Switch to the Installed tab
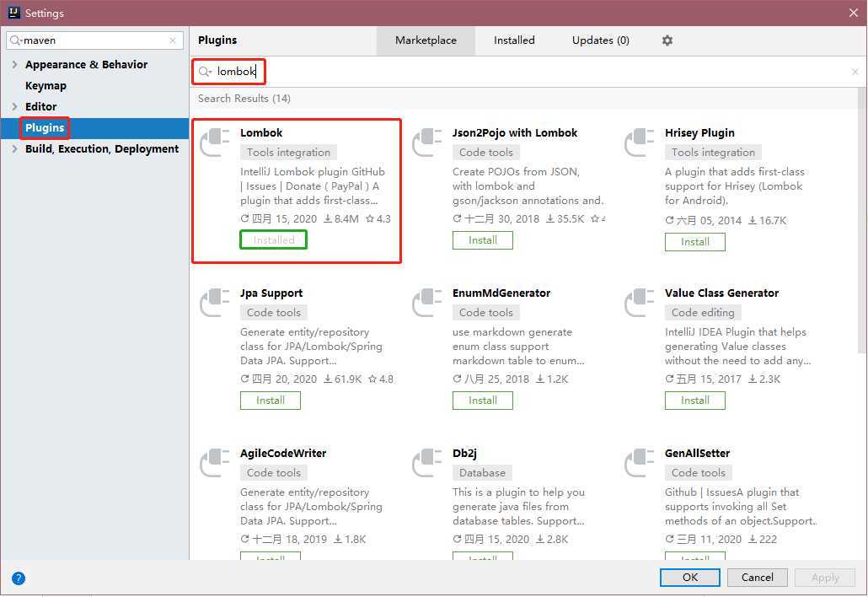This screenshot has height=597, width=868. (514, 40)
